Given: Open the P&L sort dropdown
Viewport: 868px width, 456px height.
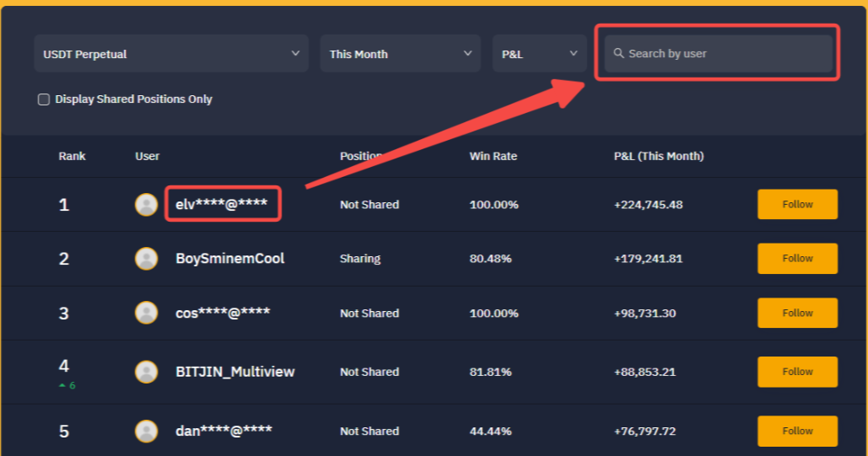Looking at the screenshot, I should click(539, 54).
